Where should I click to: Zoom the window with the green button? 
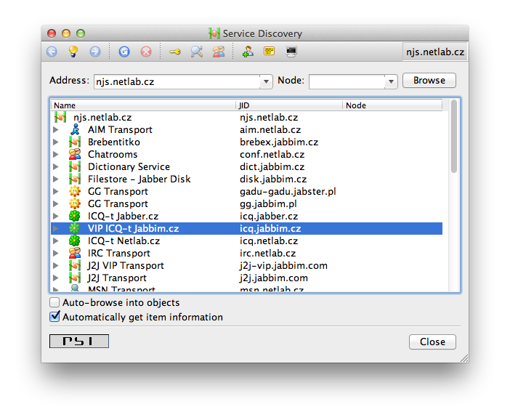pos(81,33)
